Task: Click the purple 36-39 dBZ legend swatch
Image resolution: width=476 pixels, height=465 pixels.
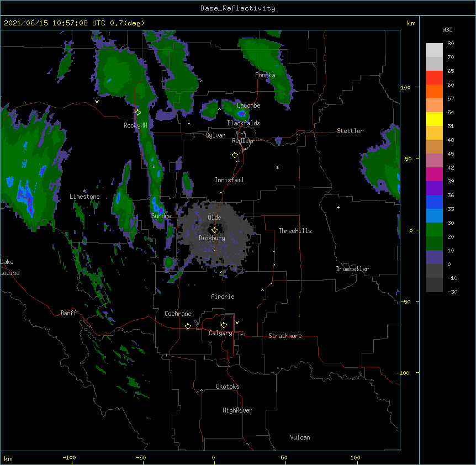Action: [434, 188]
